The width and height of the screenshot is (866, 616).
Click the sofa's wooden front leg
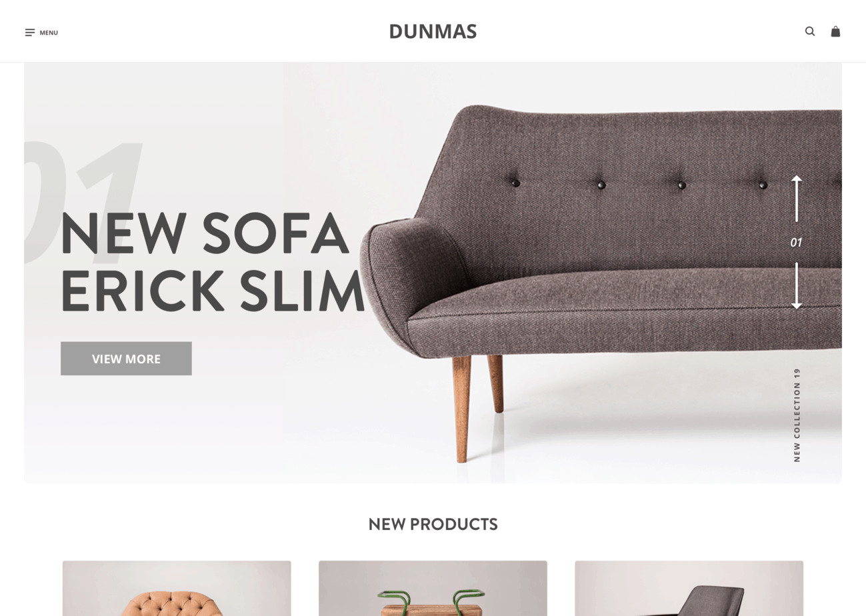pos(461,408)
